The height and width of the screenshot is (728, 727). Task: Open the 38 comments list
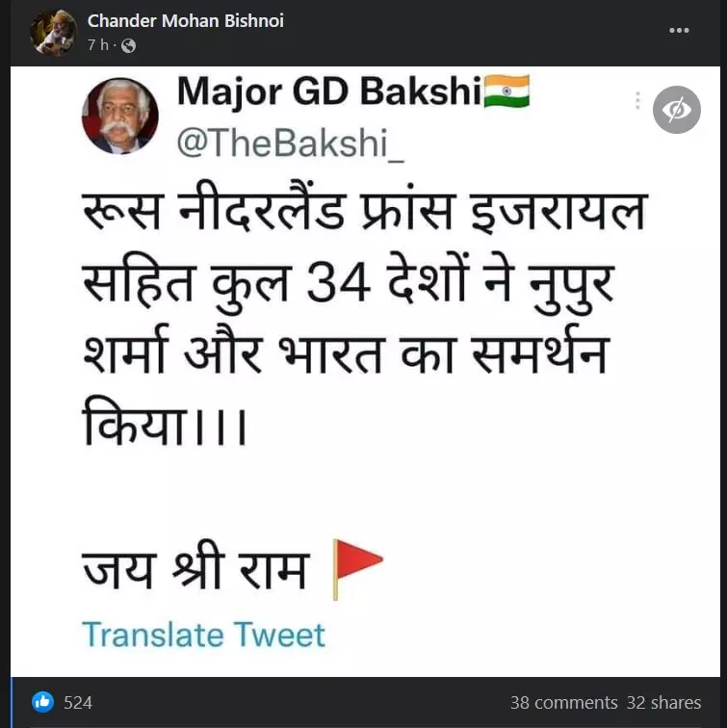click(564, 702)
